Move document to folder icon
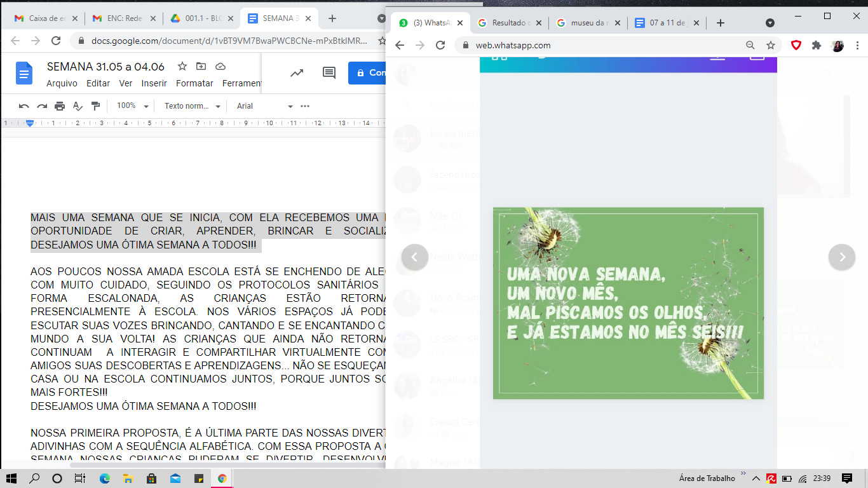The image size is (868, 488). [201, 66]
